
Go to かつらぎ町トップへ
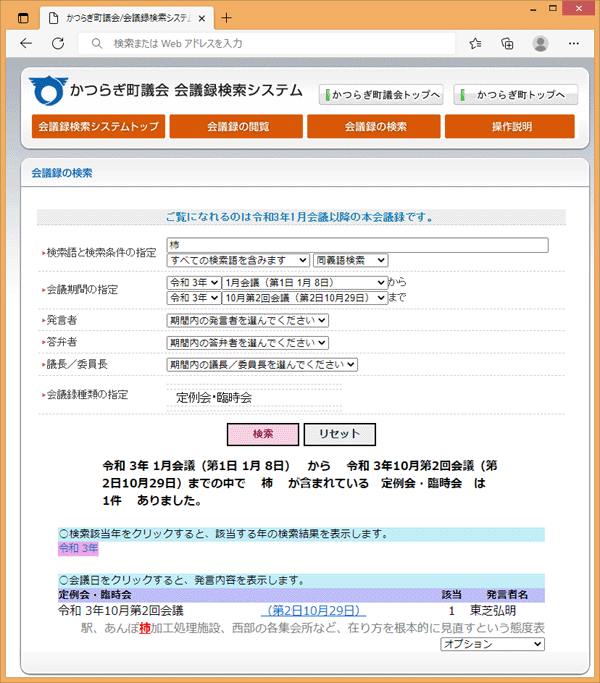point(516,95)
